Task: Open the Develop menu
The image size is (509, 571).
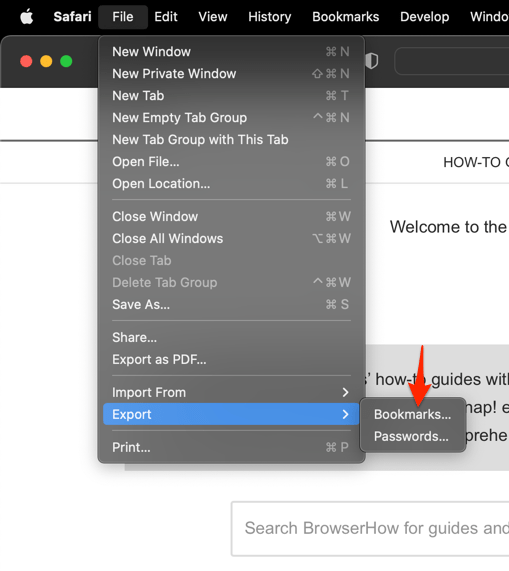Action: point(425,17)
